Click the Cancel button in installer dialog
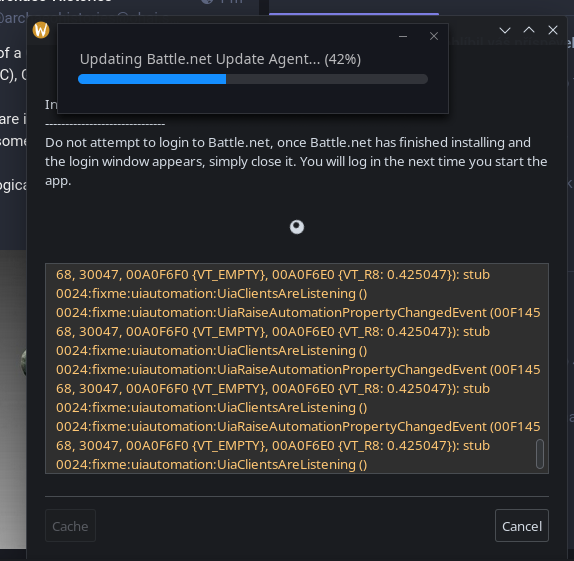This screenshot has width=574, height=561. [x=522, y=525]
